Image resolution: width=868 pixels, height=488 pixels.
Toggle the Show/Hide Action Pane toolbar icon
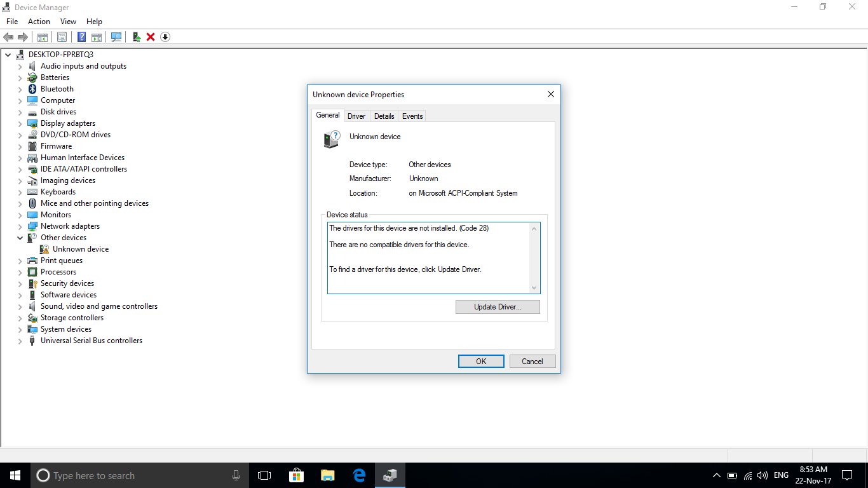(x=97, y=37)
